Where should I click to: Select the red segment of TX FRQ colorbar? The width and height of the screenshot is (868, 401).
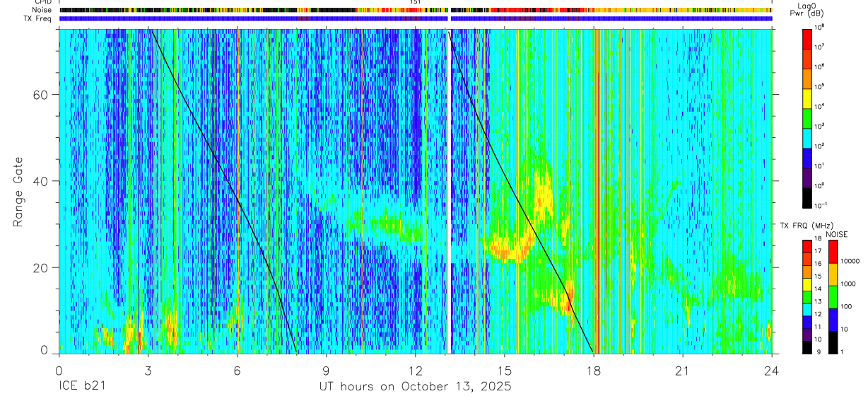pos(807,247)
